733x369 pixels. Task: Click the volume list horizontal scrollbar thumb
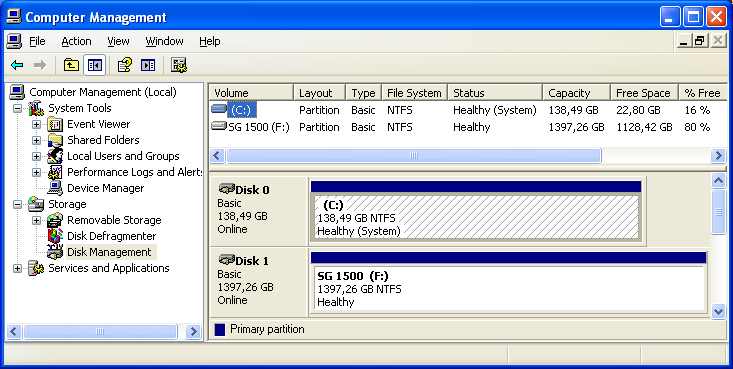pos(414,156)
